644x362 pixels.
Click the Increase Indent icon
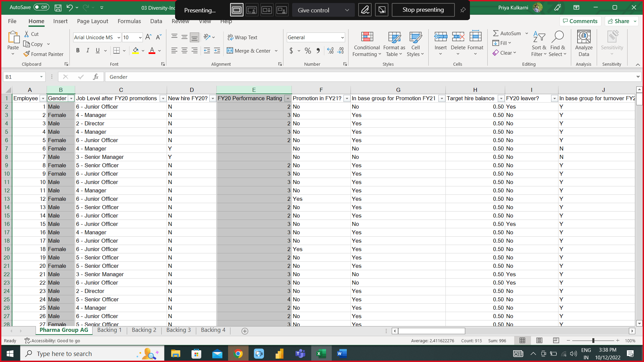tap(217, 51)
